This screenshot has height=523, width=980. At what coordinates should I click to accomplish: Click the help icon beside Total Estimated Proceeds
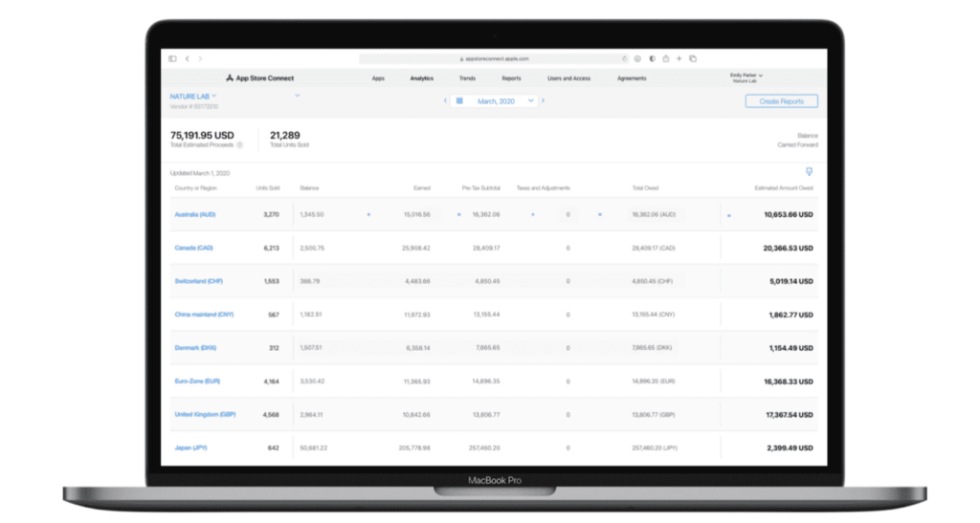239,144
